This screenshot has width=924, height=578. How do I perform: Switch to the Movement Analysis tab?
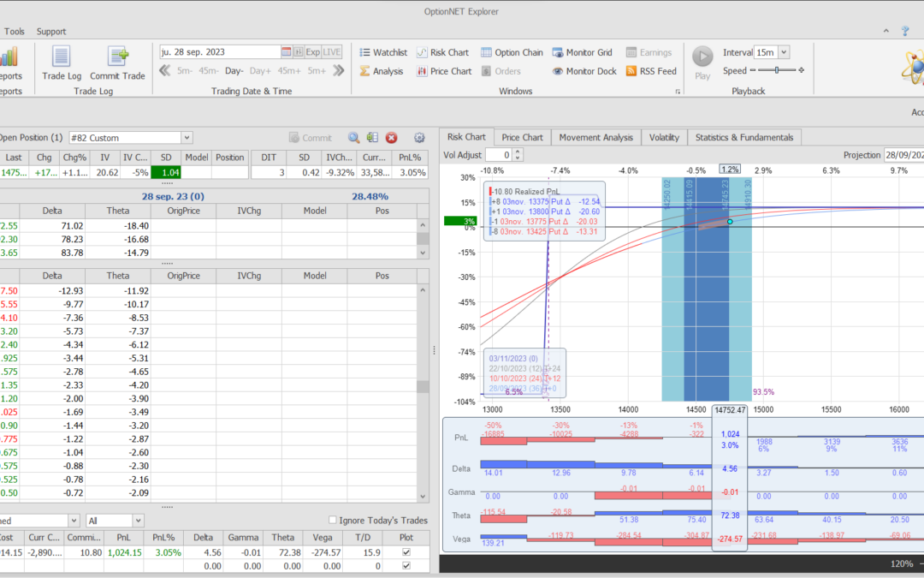point(595,137)
